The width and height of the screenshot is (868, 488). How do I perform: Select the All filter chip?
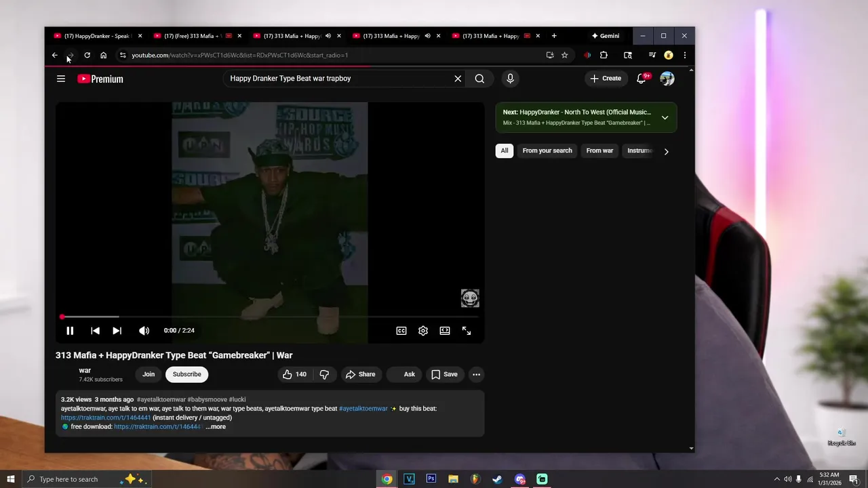tap(505, 150)
